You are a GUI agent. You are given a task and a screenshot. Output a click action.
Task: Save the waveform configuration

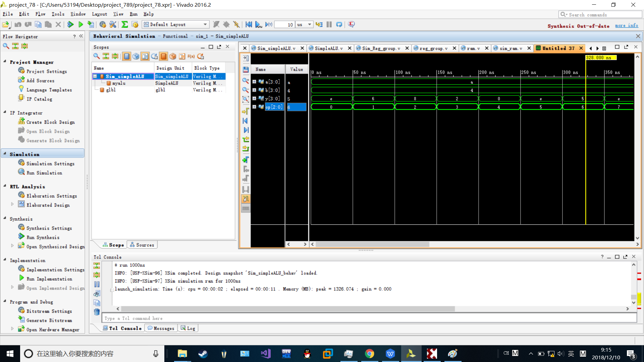[246, 69]
